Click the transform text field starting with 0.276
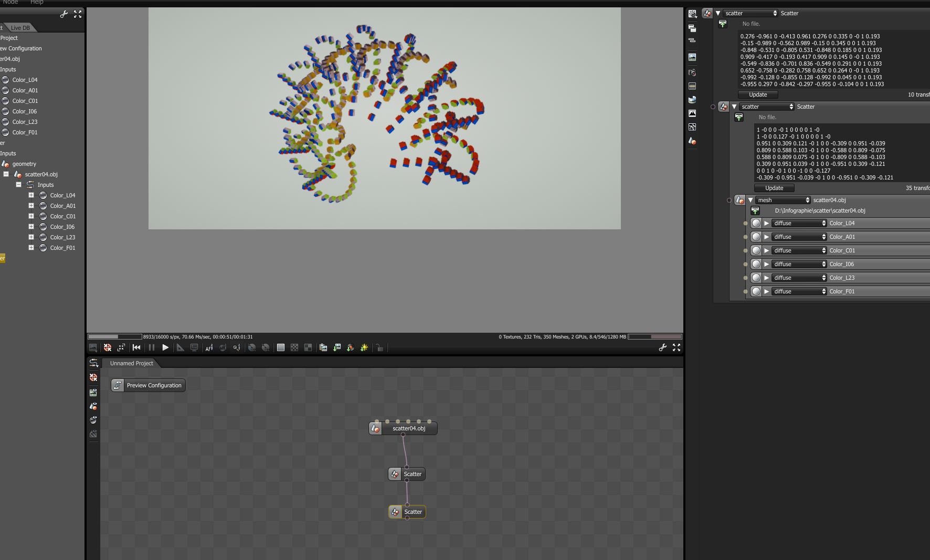The width and height of the screenshot is (930, 560). [833, 60]
